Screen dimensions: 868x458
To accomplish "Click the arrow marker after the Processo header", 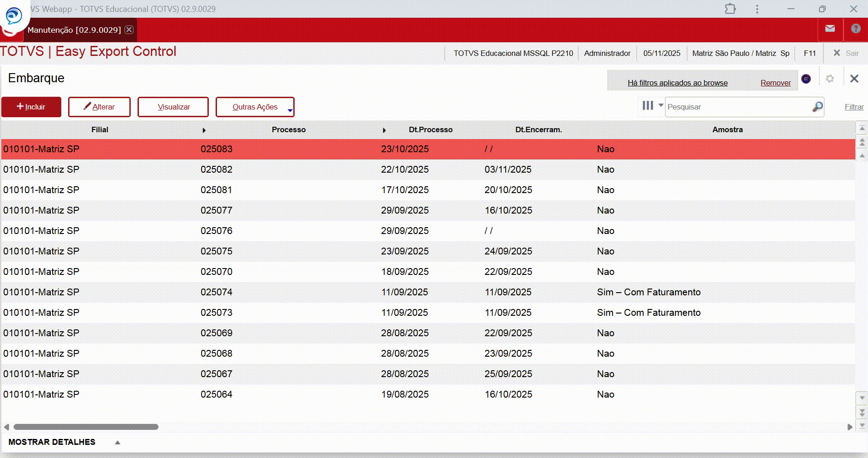I will click(384, 130).
